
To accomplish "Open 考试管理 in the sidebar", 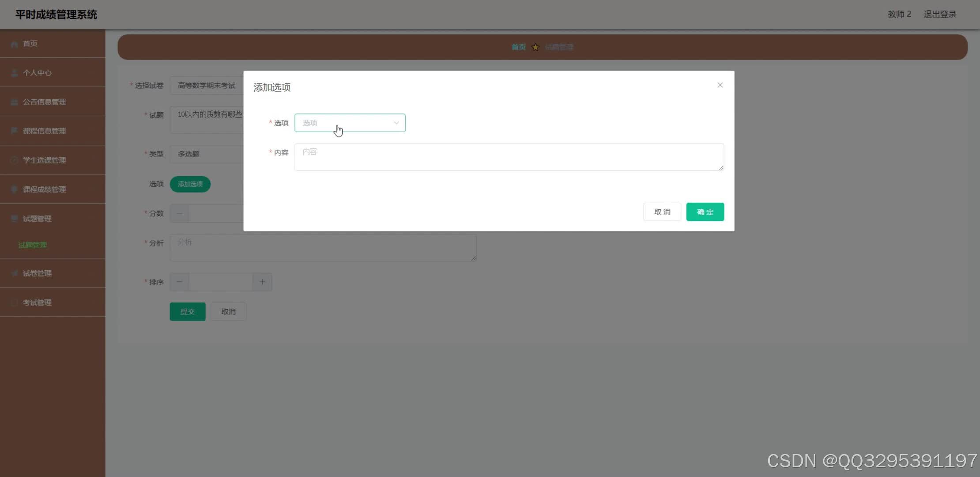I will click(53, 302).
